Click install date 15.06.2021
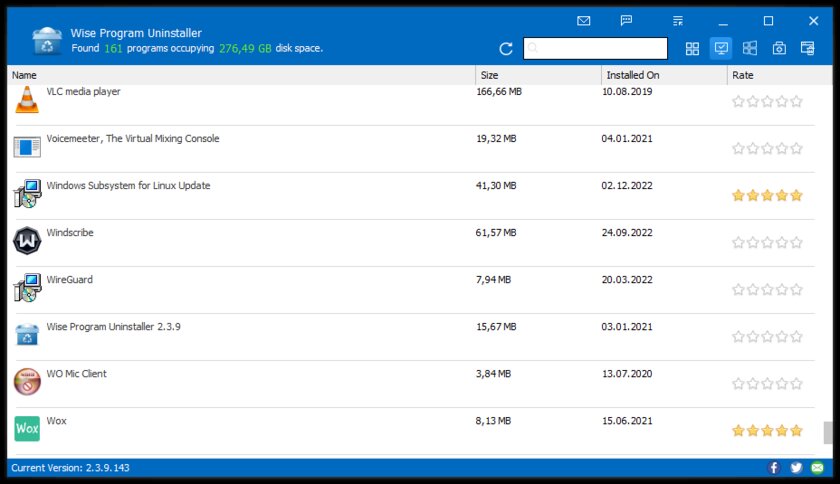840x484 pixels. pyautogui.click(x=627, y=421)
